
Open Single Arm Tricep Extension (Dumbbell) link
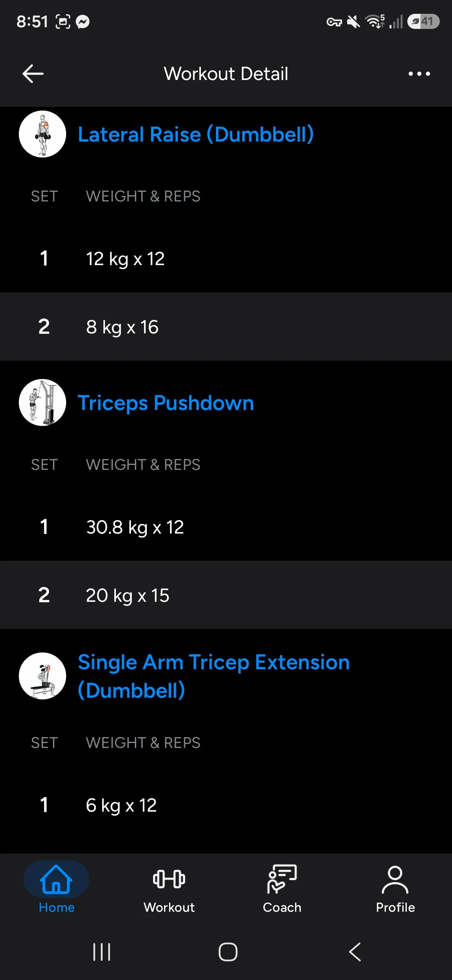214,676
